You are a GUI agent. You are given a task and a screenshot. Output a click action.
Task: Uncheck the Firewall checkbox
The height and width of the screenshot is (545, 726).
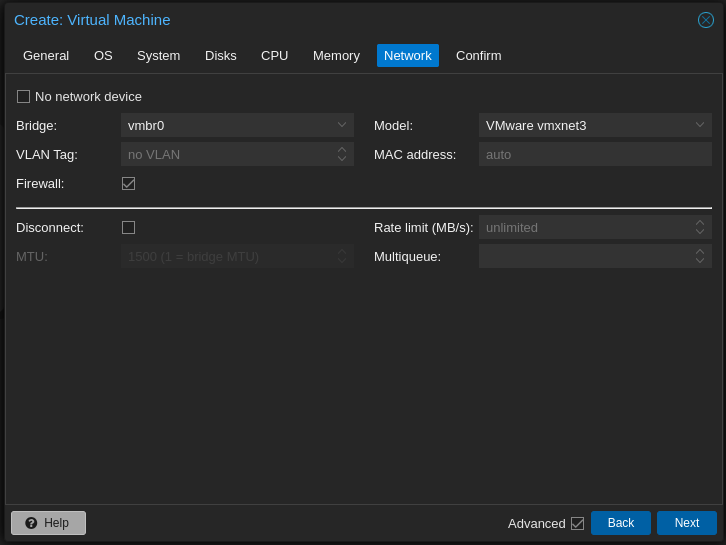coord(128,183)
